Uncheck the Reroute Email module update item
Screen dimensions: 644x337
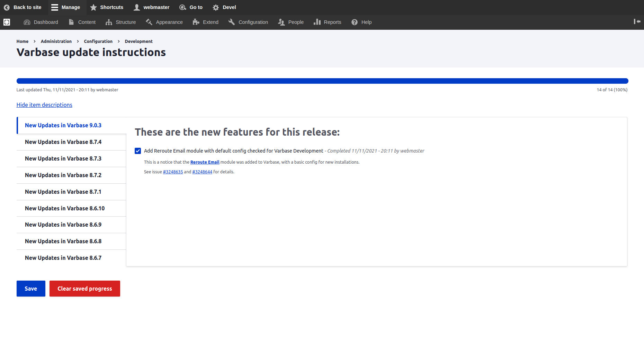pos(138,151)
